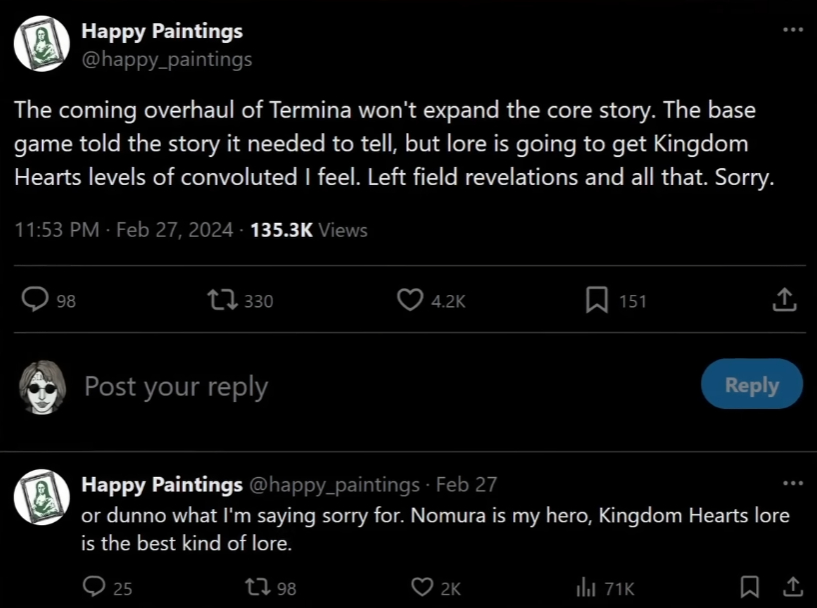Viewport: 817px width, 608px height.
Task: Open Happy Paintings profile picture at top
Action: click(x=40, y=45)
